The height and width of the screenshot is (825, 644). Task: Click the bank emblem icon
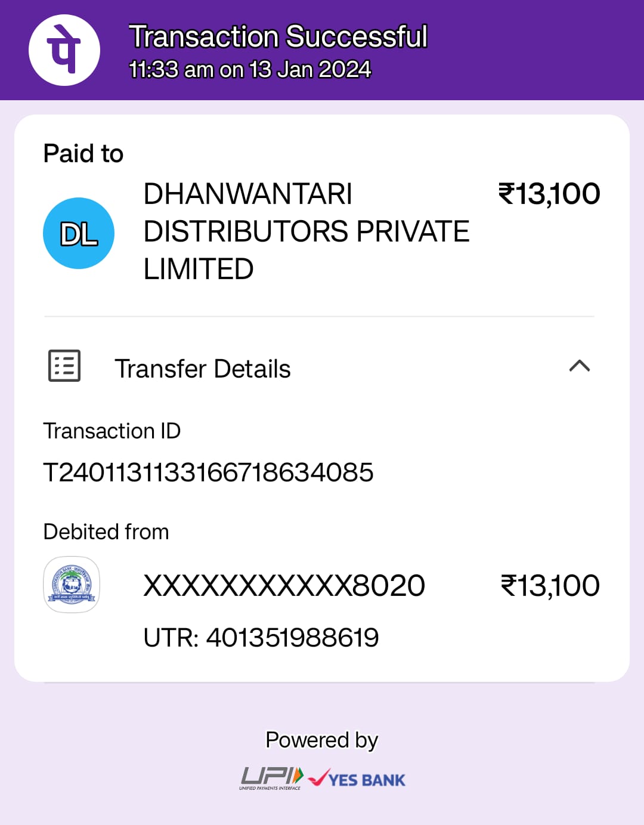click(72, 585)
